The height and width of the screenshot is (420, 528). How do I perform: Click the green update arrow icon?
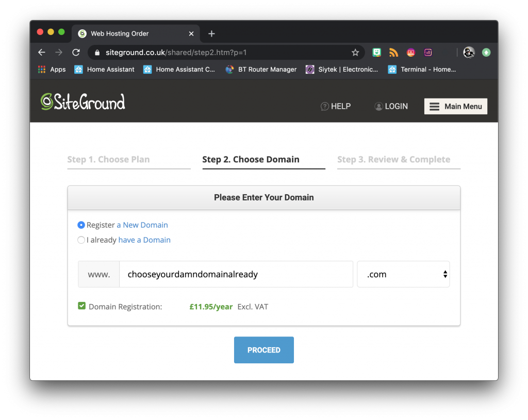tap(486, 53)
